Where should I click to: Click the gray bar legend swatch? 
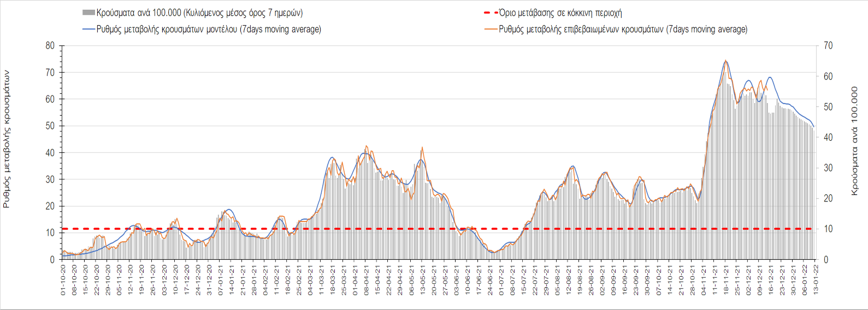coord(88,13)
